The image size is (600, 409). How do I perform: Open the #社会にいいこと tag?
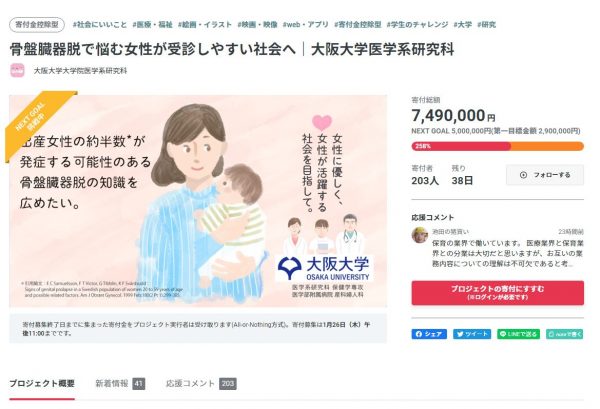(x=99, y=24)
